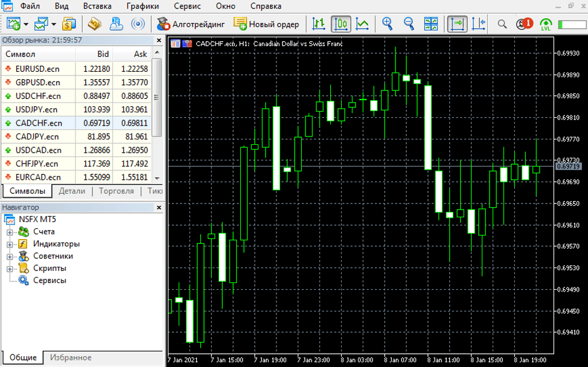Zoom out on the chart

click(409, 24)
